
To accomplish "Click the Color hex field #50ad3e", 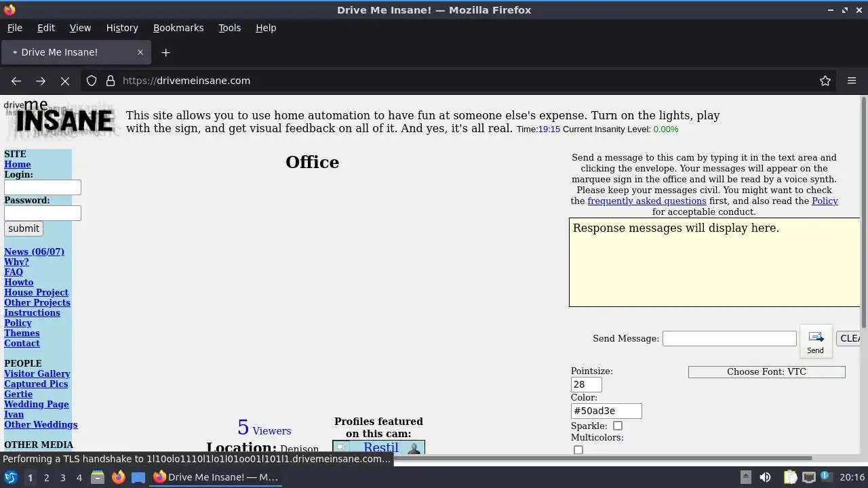I will click(x=606, y=411).
